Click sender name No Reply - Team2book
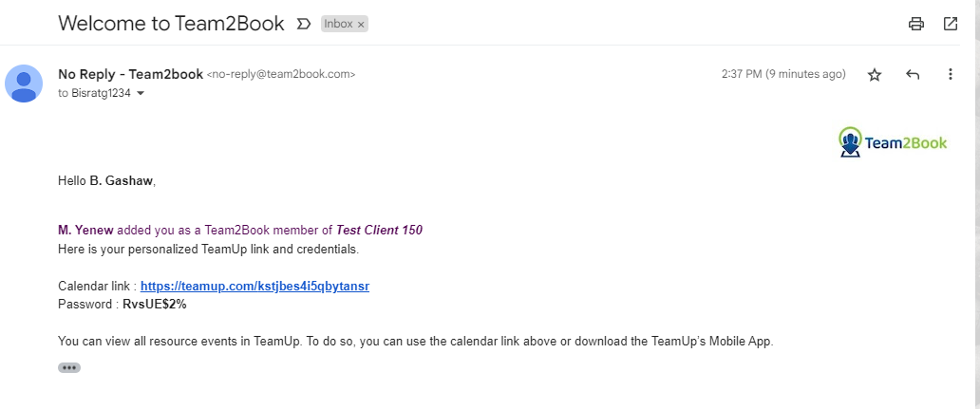Screen dimensions: 980x409 [131, 74]
